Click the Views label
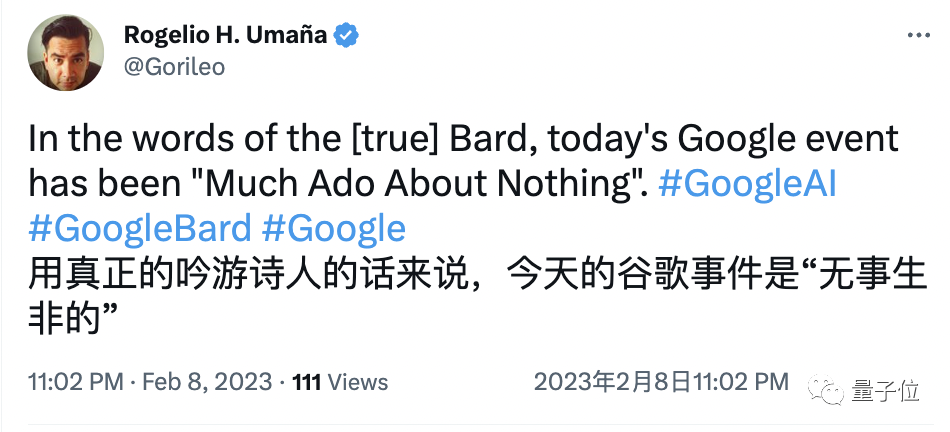 click(358, 382)
